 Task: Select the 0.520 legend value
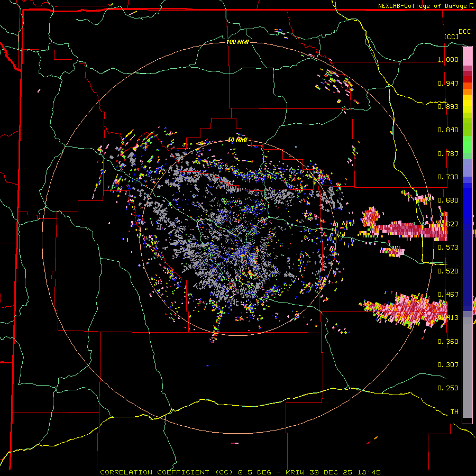pos(448,271)
